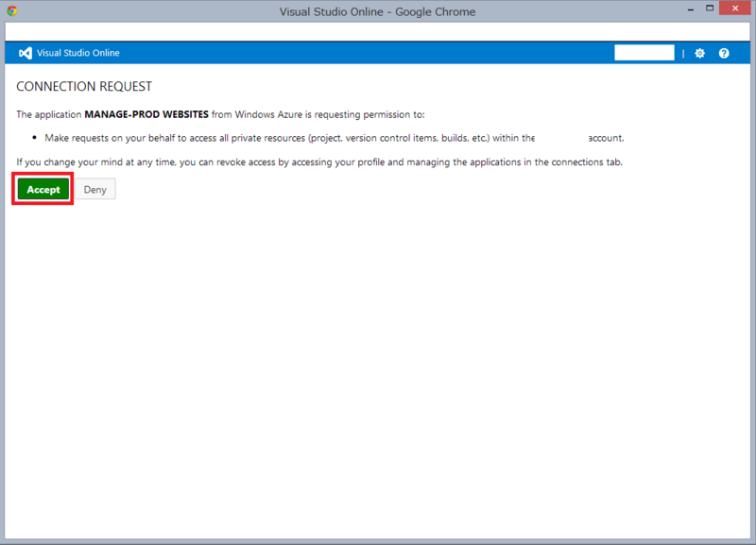This screenshot has height=545, width=756.
Task: Click the blank address bar area
Action: (377, 32)
